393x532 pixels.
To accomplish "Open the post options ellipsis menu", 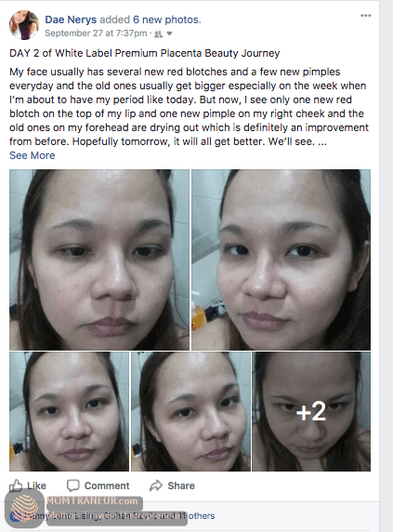I will click(365, 16).
